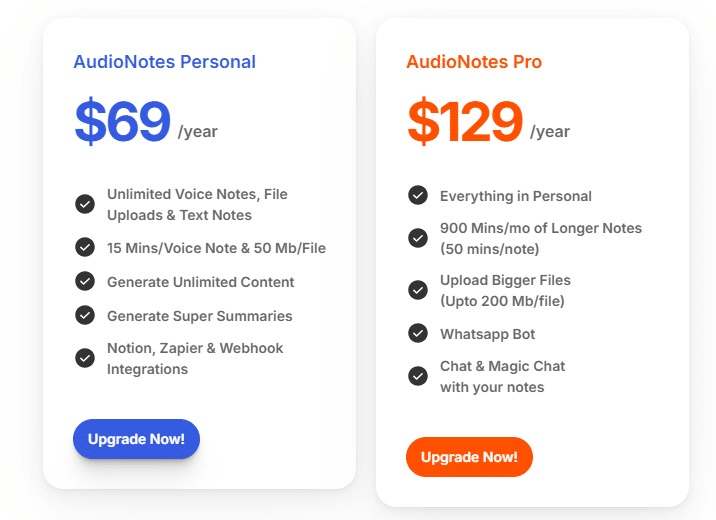Click checkmark next to Generate Super Summaries
This screenshot has width=716, height=520.
pos(85,315)
